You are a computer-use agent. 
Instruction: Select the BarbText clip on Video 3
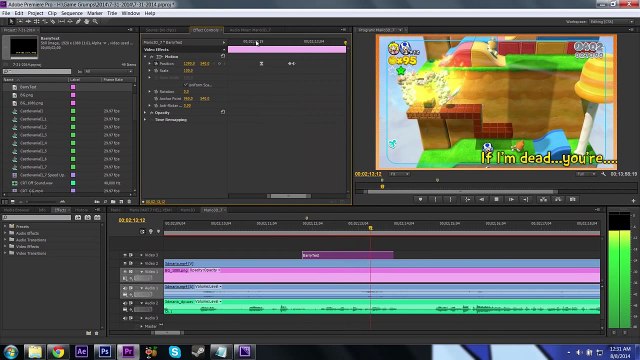pyautogui.click(x=347, y=255)
